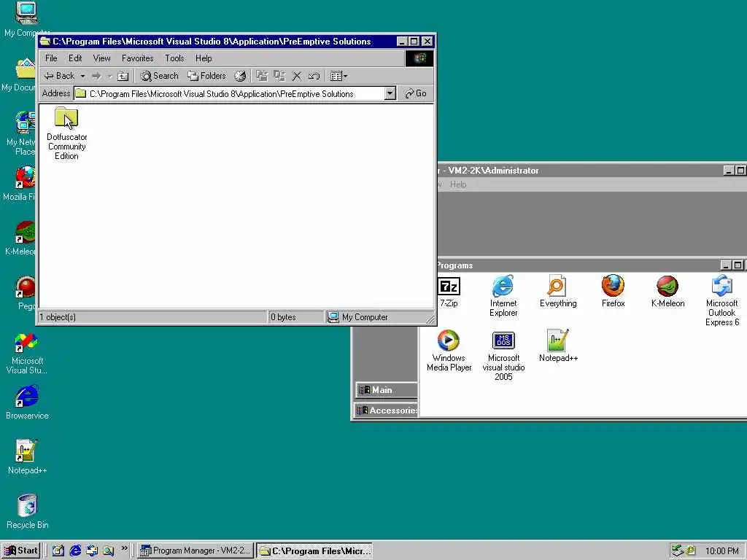The image size is (747, 560).
Task: Click the 10:00 PM system clock
Action: tap(721, 551)
